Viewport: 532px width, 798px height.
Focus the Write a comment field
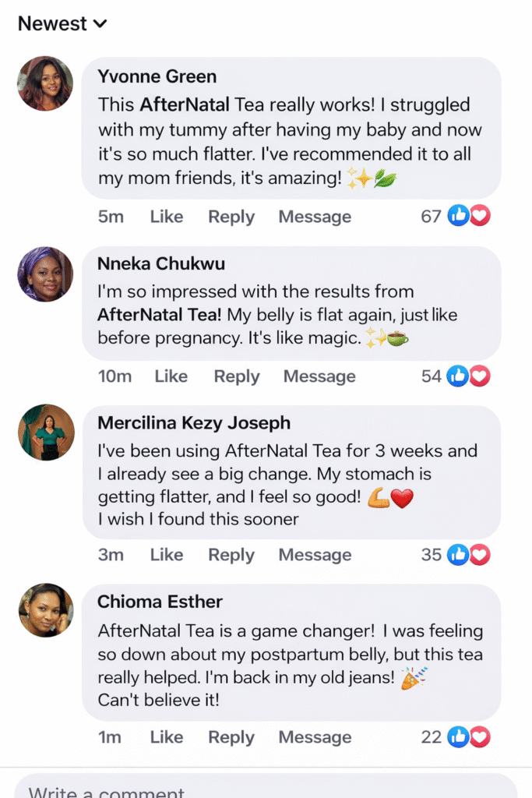click(x=265, y=789)
